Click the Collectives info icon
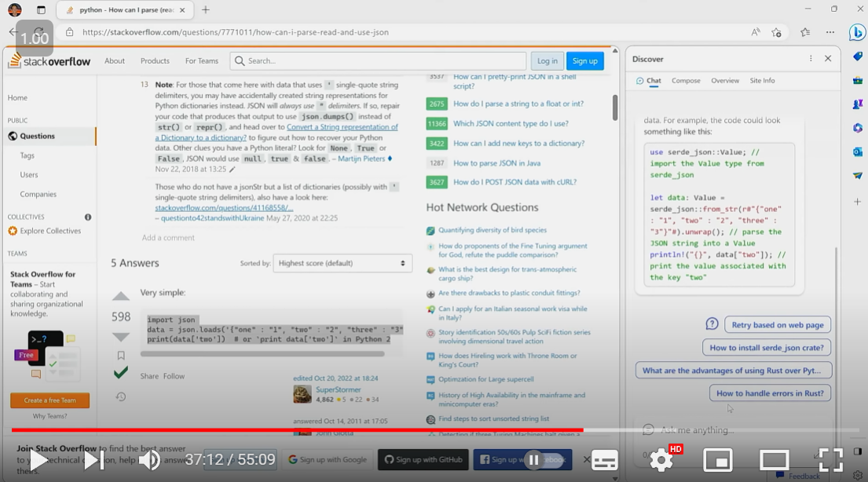The width and height of the screenshot is (868, 482). pyautogui.click(x=87, y=217)
